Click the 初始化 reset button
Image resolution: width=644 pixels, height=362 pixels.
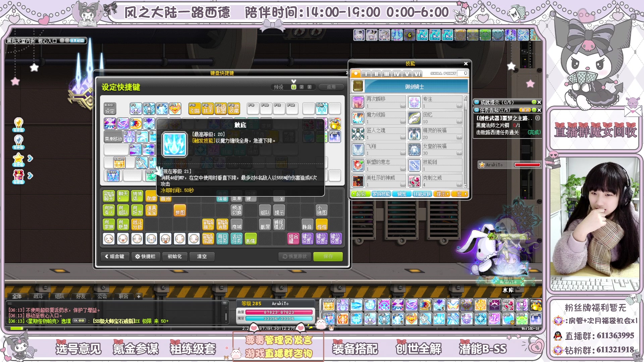174,256
